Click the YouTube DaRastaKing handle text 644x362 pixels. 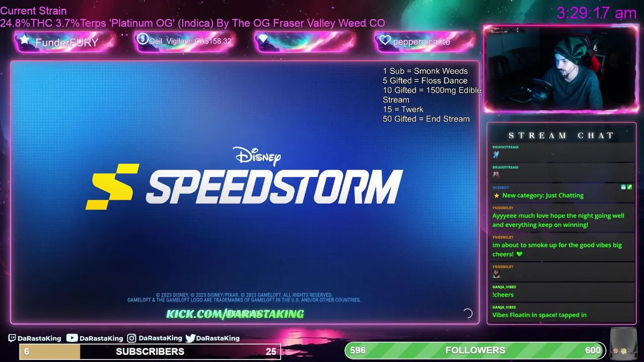(101, 338)
